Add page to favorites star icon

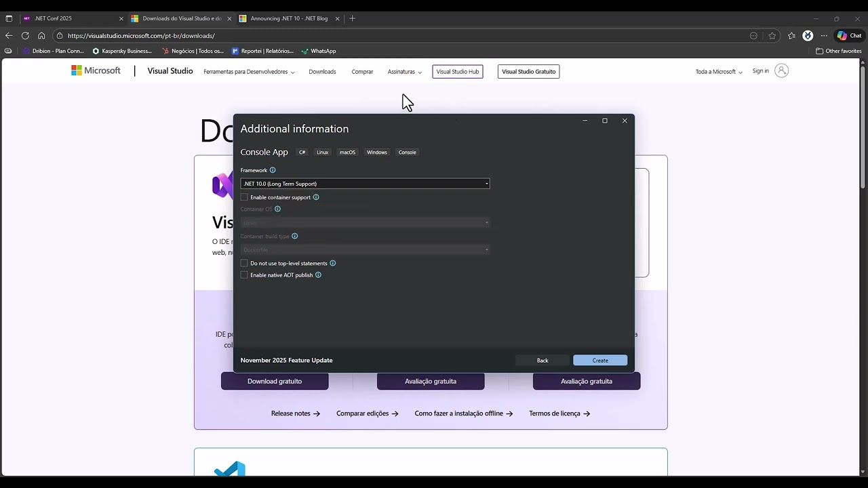(772, 35)
